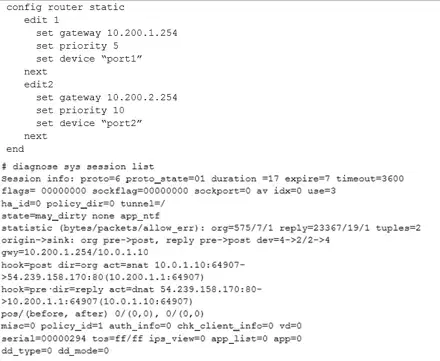Select the gateway 10.200.2.254 text

click(118, 97)
